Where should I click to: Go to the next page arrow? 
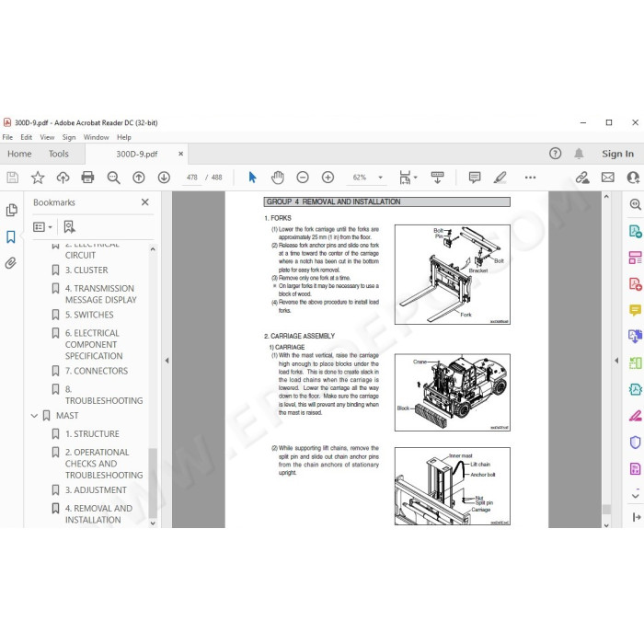[x=164, y=178]
